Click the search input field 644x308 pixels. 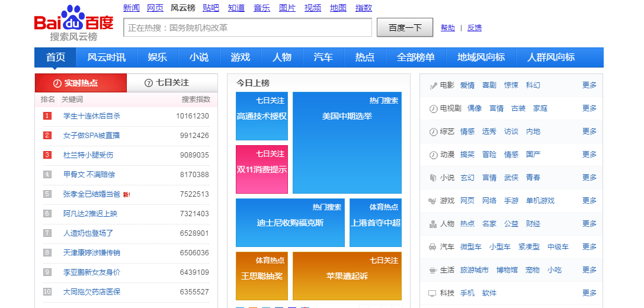click(248, 28)
